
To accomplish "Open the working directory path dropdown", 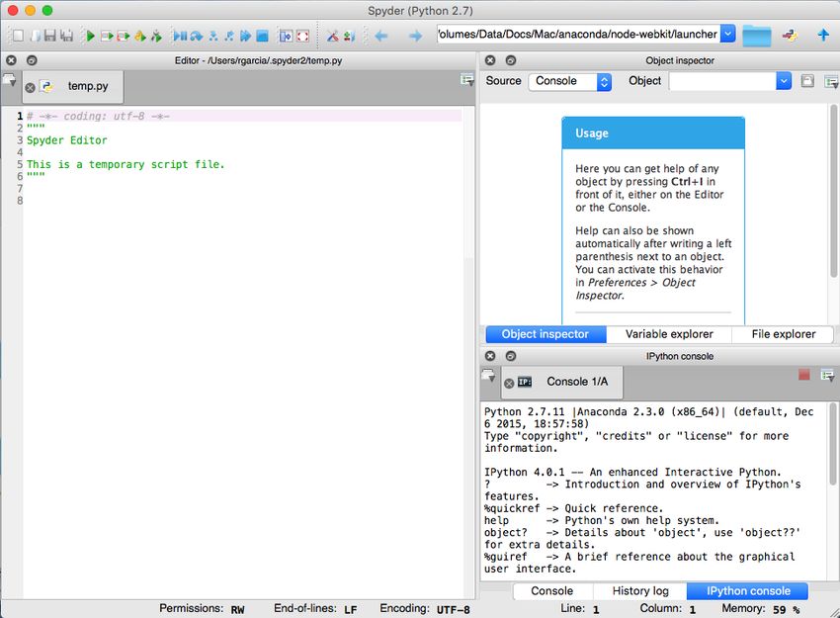I will click(727, 35).
